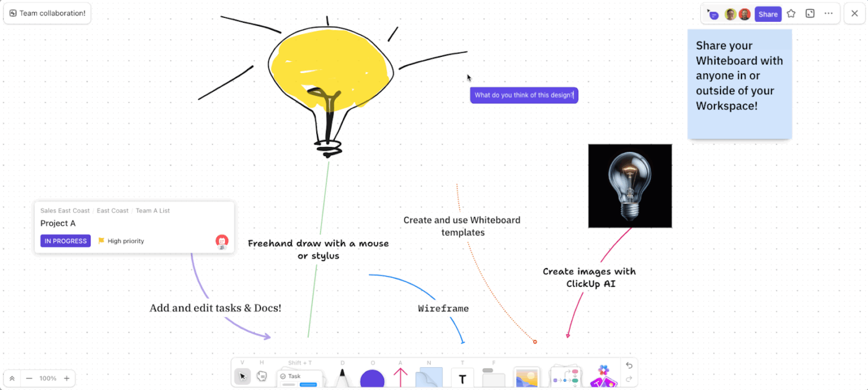Open the more options ellipsis menu

tap(829, 13)
